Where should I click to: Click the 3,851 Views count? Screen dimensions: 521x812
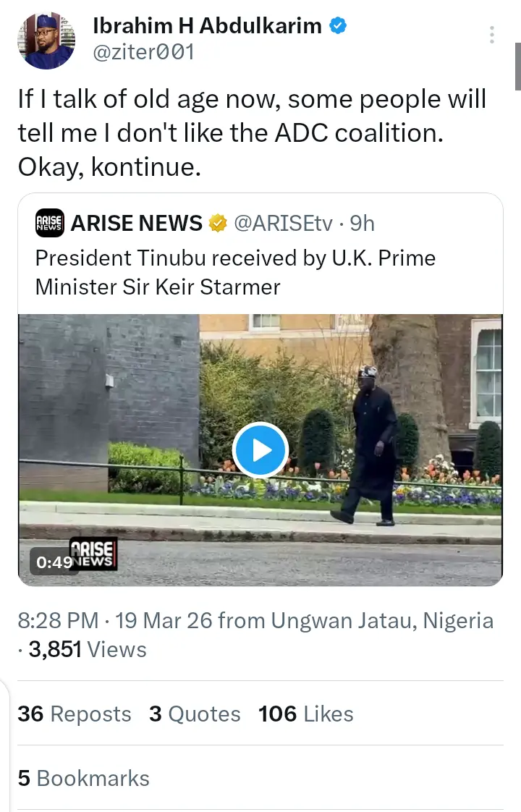point(87,650)
